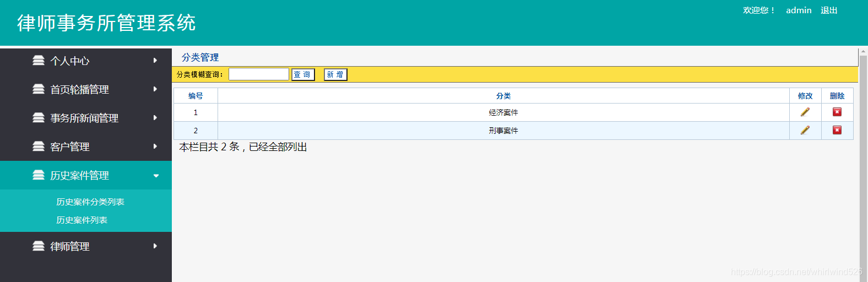Click the 修改 column header

805,96
